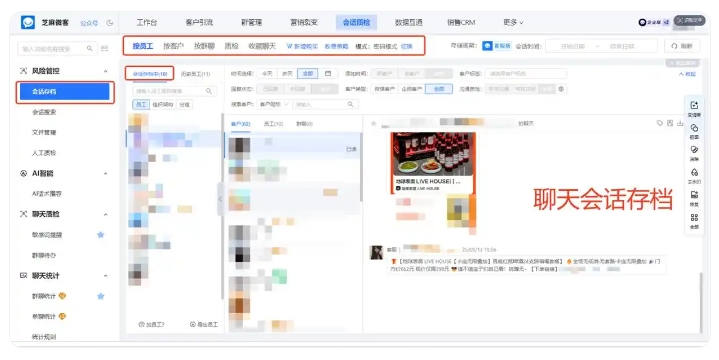Click the 芝麻微客 chat-bubble logo

(28, 22)
